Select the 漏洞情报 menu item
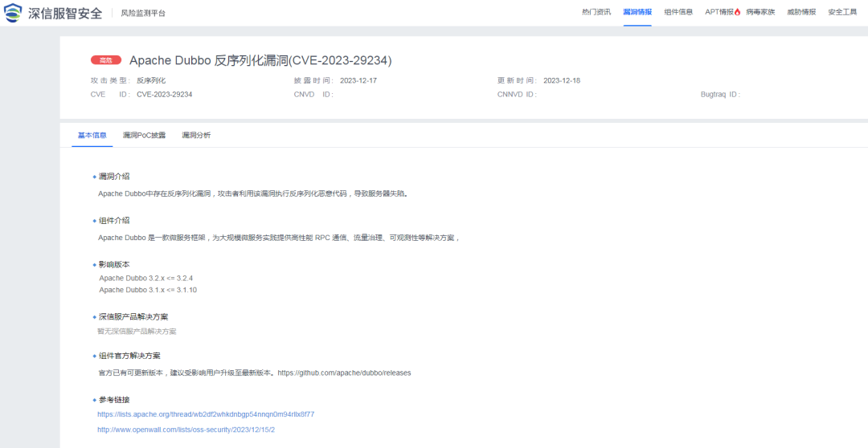This screenshot has width=868, height=448. (x=637, y=12)
